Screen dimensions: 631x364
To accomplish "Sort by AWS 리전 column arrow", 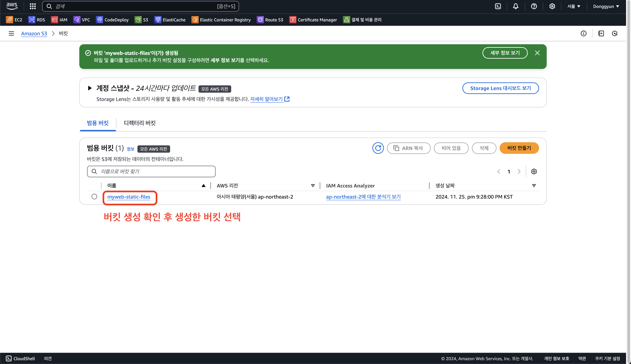I will click(313, 186).
